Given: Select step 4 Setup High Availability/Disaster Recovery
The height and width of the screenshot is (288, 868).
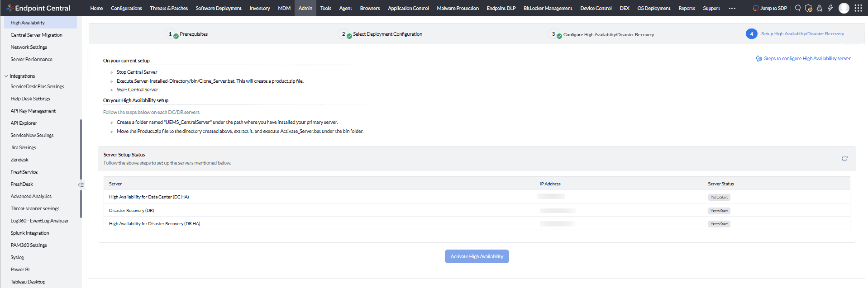Looking at the screenshot, I should pyautogui.click(x=795, y=34).
